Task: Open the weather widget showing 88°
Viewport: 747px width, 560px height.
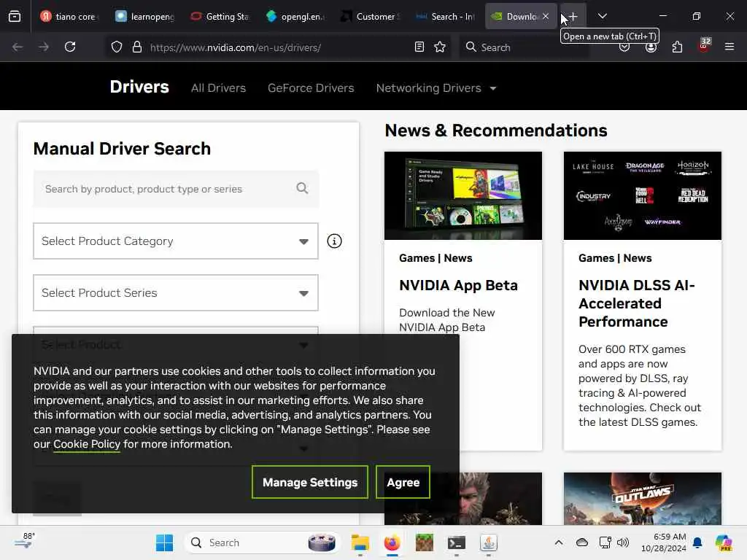Action: [x=25, y=542]
